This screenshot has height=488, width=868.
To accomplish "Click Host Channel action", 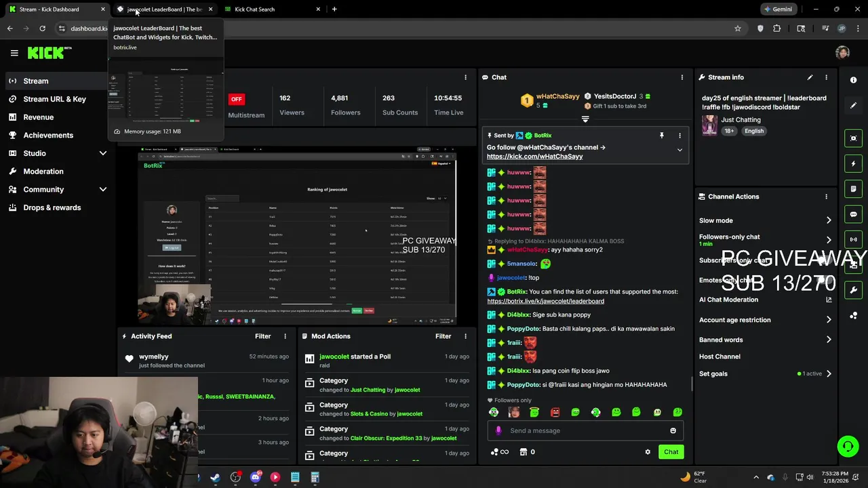I will coord(719,357).
